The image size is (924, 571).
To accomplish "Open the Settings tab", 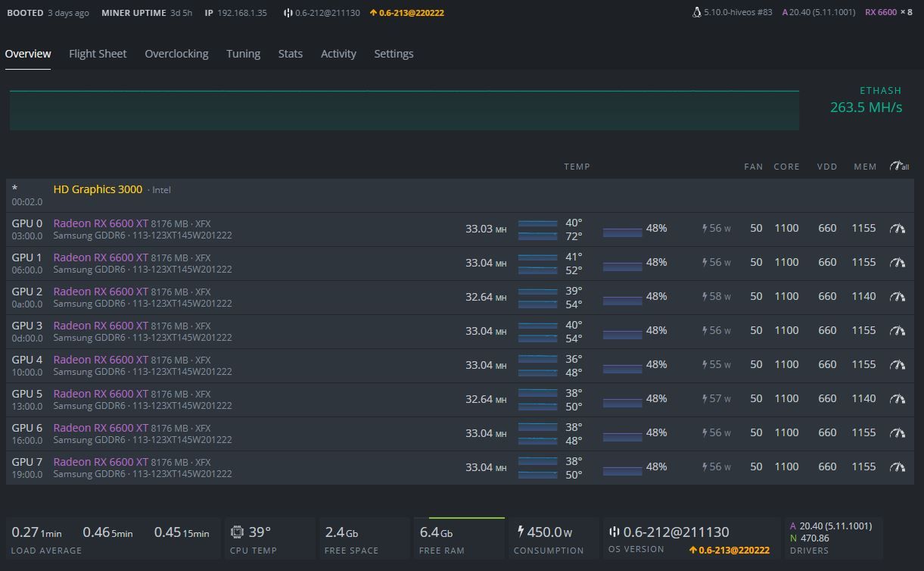I will tap(394, 54).
